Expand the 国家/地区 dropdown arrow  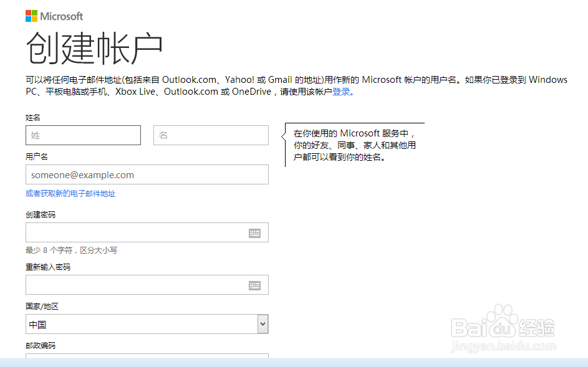click(x=263, y=324)
